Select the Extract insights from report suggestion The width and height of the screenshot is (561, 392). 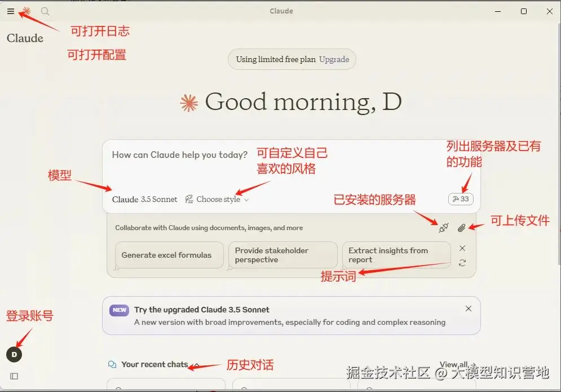point(396,255)
